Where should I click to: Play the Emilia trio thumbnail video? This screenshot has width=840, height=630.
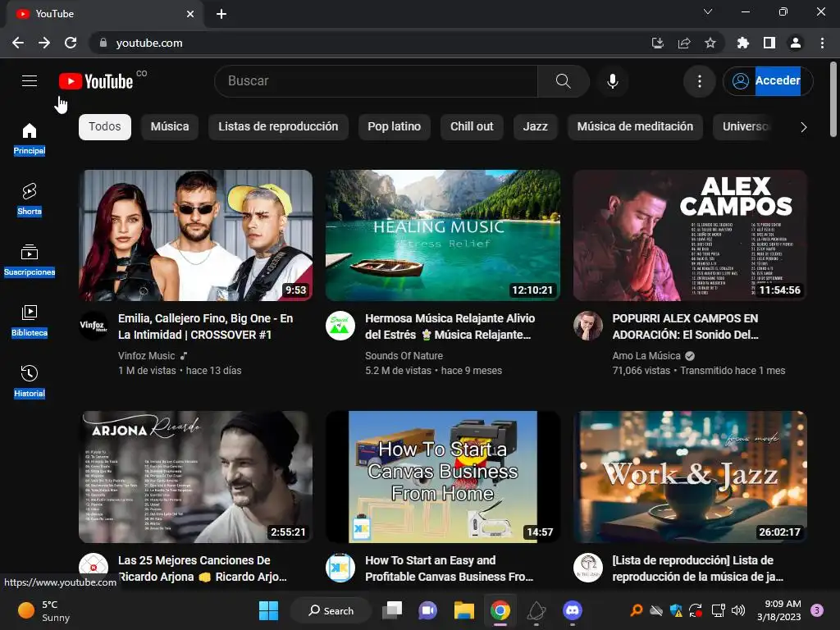[195, 235]
